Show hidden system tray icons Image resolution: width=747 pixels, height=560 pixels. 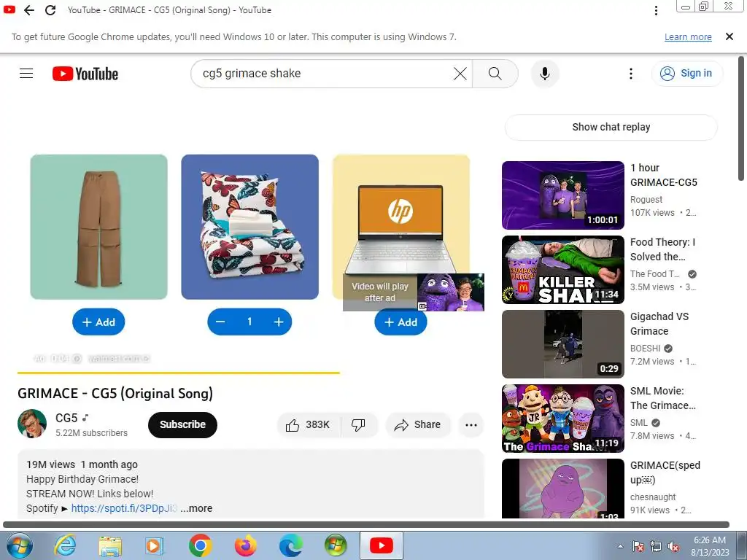coord(620,546)
